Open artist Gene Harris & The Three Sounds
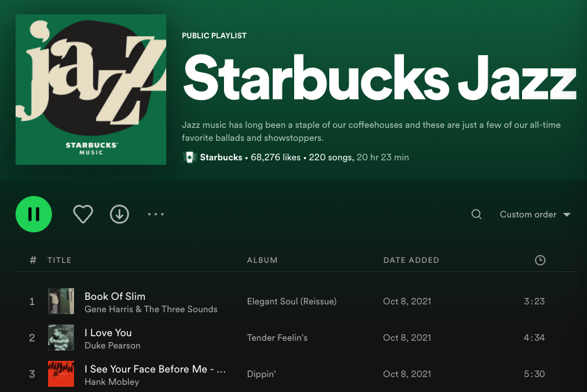This screenshot has width=587, height=392. pos(151,309)
